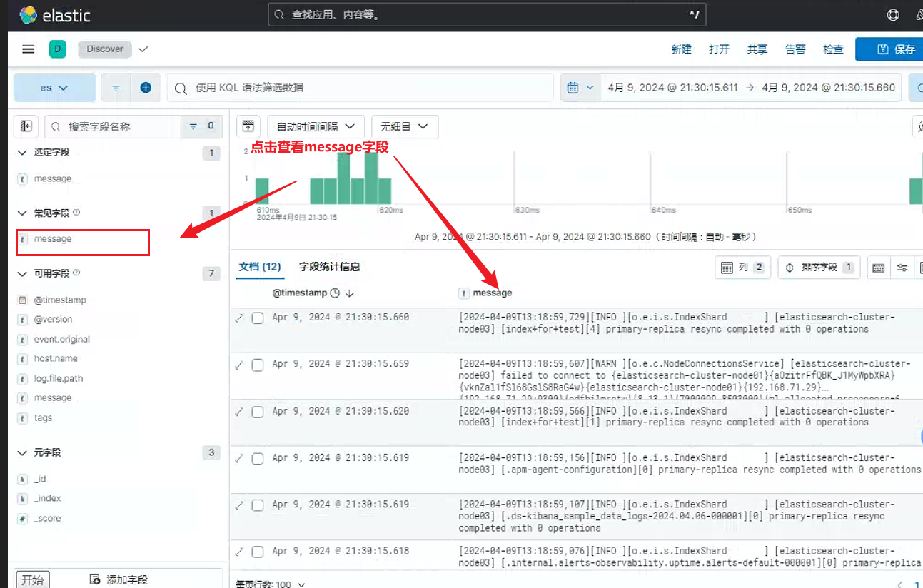The image size is (923, 588).
Task: Click the blue 保存 button
Action: (889, 49)
